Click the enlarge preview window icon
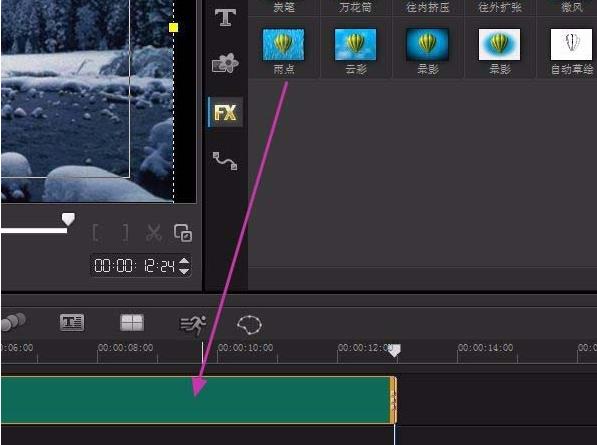Screen dimensions: 597x445 point(183,233)
